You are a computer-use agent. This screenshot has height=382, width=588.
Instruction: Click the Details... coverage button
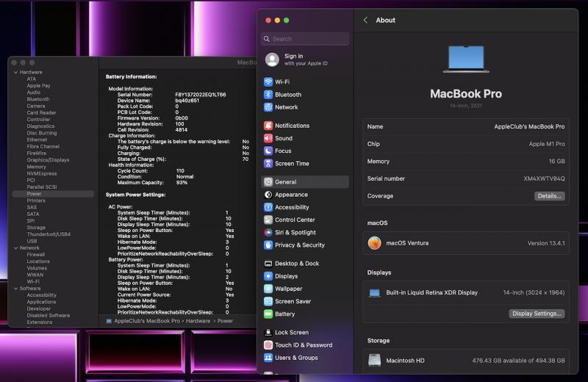coord(549,195)
